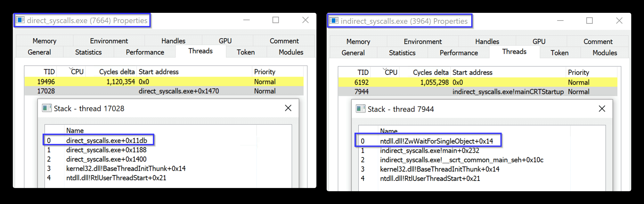The image size is (644, 204).
Task: Click the Stack thread 17028 dialog icon
Action: (x=47, y=108)
